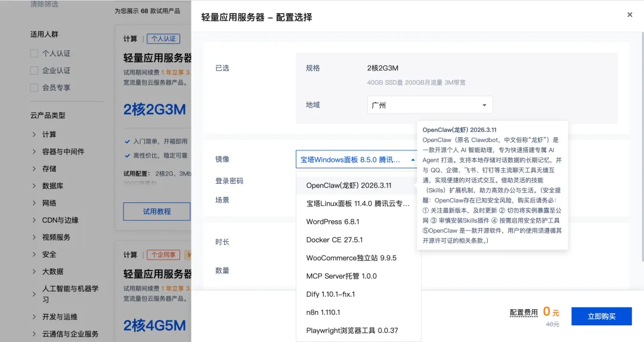Expand the CDN与边缘 category
644x342 pixels.
pyautogui.click(x=35, y=220)
